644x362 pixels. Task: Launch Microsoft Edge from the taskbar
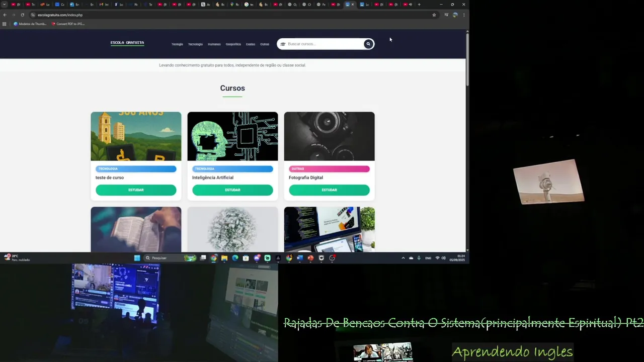click(x=235, y=258)
